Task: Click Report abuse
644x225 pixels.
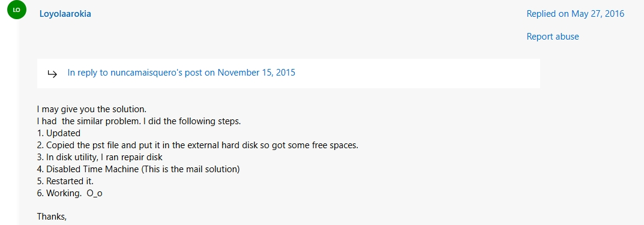Action: click(553, 37)
